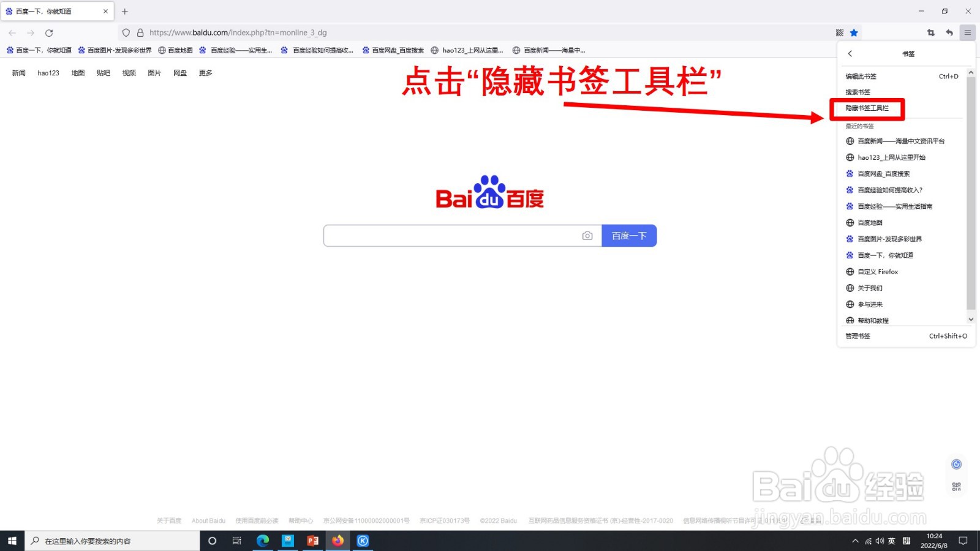This screenshot has height=551, width=980.
Task: Click the Baidu logo image
Action: coord(489,192)
